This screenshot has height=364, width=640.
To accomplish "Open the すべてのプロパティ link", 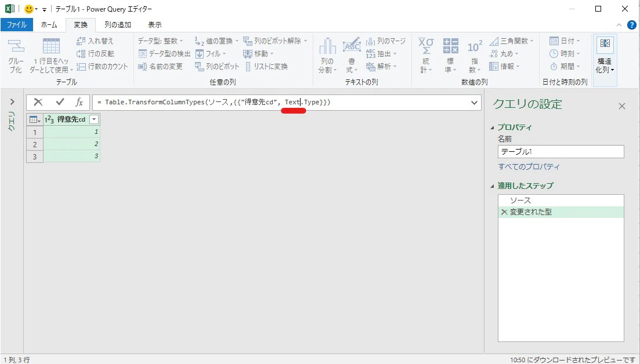I will (529, 167).
